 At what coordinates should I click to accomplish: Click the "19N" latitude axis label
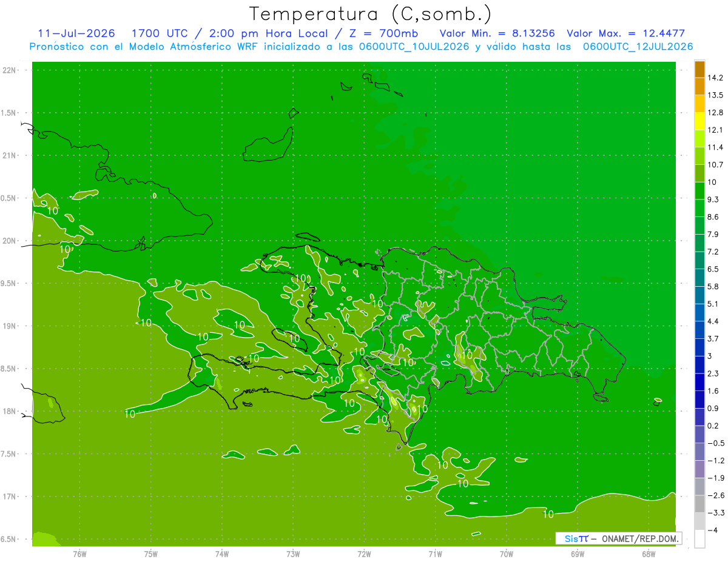(10, 326)
